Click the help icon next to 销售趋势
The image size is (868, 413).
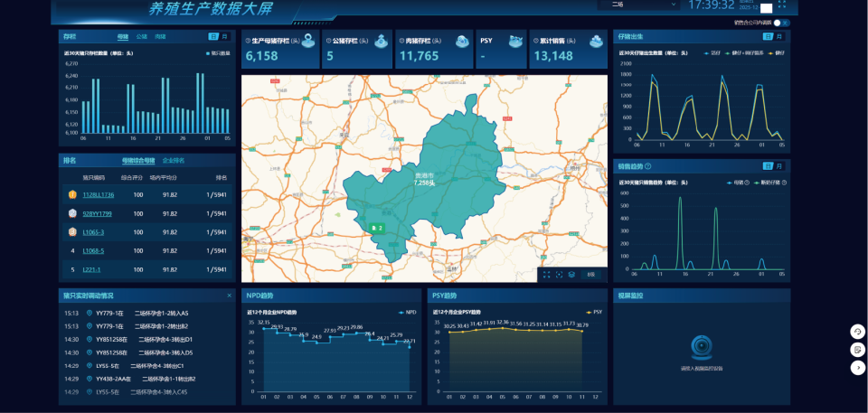(647, 166)
